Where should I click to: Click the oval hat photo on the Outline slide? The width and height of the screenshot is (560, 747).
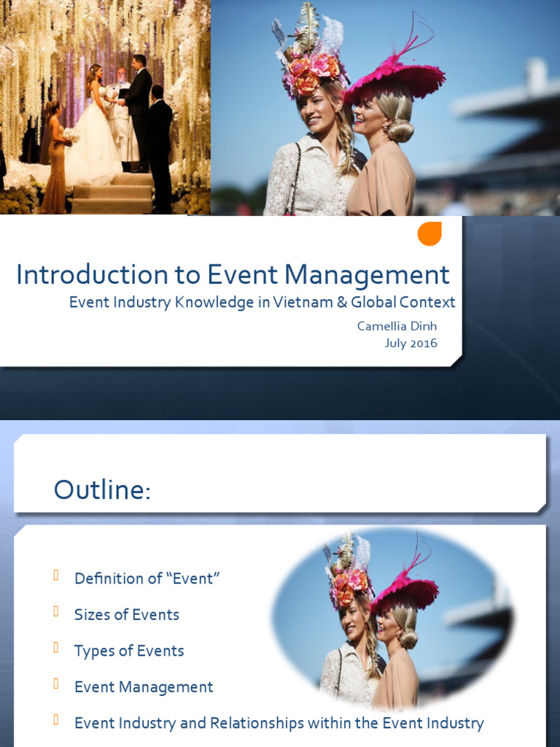393,619
